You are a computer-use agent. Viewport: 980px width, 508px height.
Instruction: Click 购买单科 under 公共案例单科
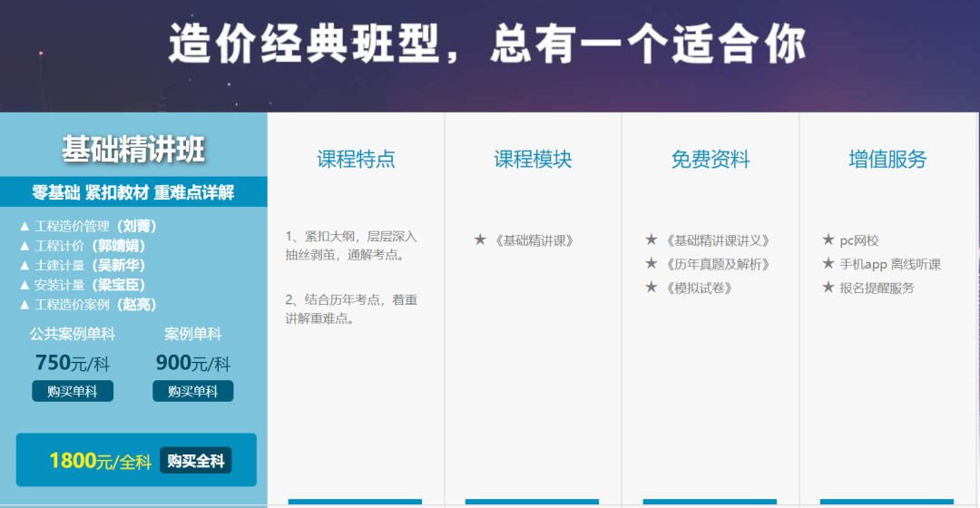(x=73, y=391)
